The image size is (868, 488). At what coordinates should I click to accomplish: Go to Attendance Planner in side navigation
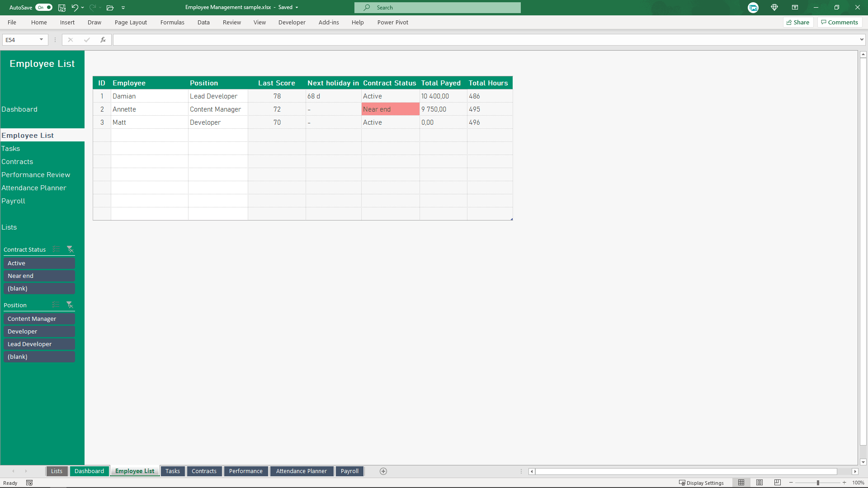(x=33, y=188)
